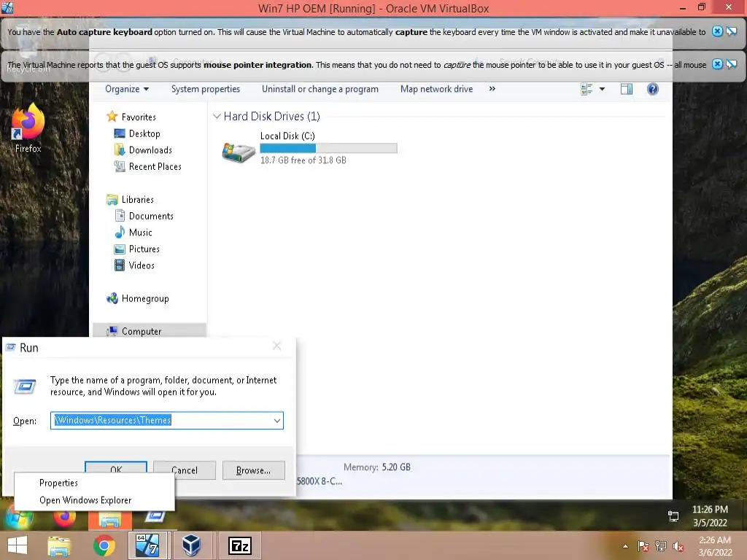Click the Win7 VM taskbar button
Image resolution: width=747 pixels, height=560 pixels.
tap(147, 545)
